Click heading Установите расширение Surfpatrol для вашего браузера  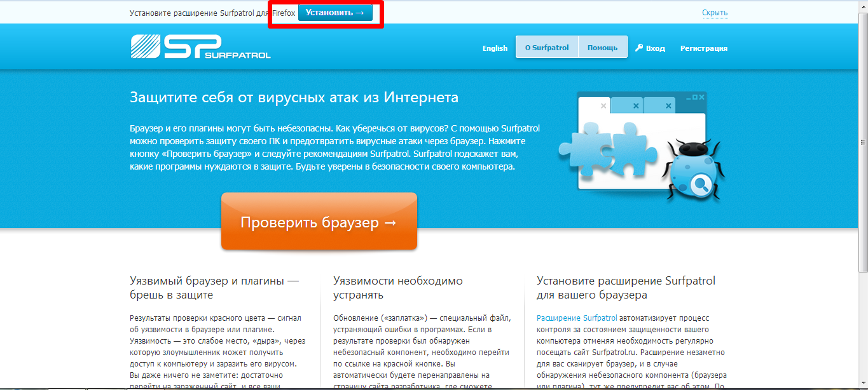[x=626, y=288]
